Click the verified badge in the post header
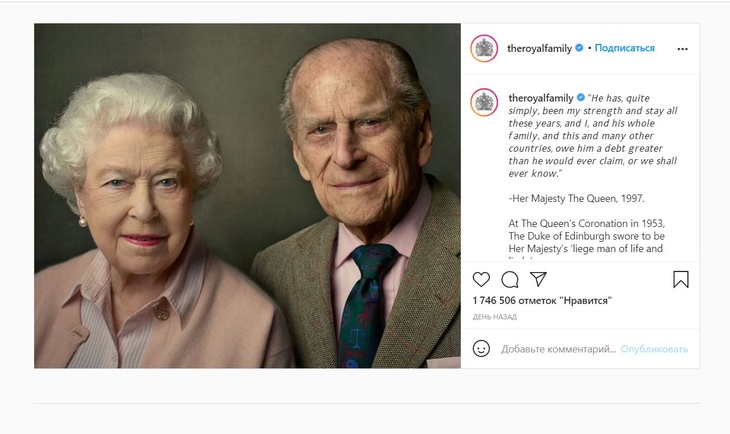 (581, 48)
